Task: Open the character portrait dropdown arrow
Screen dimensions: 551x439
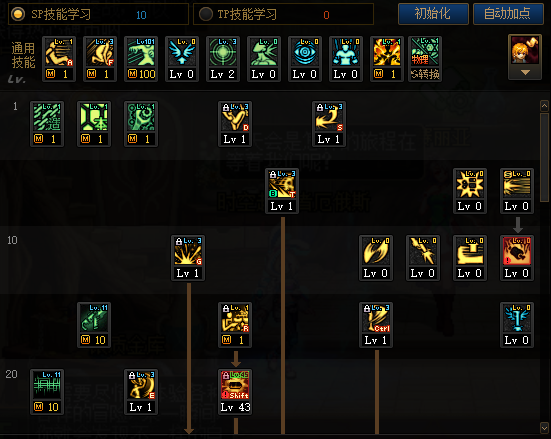Action: tap(525, 72)
